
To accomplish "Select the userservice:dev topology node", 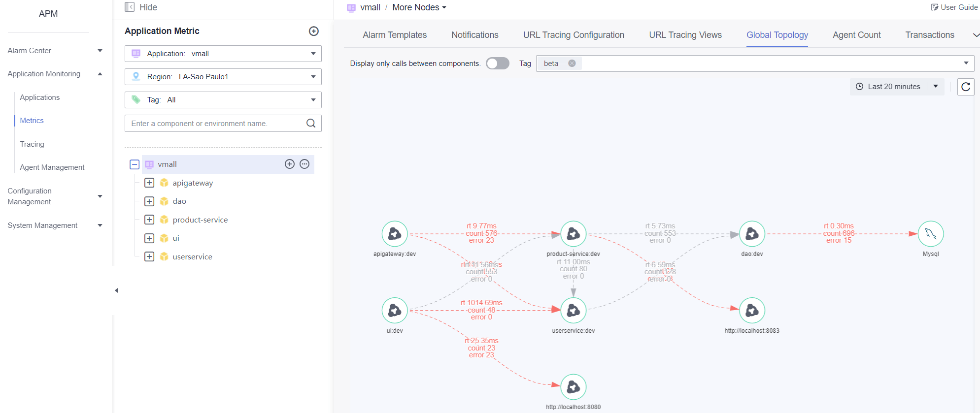I will click(x=573, y=310).
